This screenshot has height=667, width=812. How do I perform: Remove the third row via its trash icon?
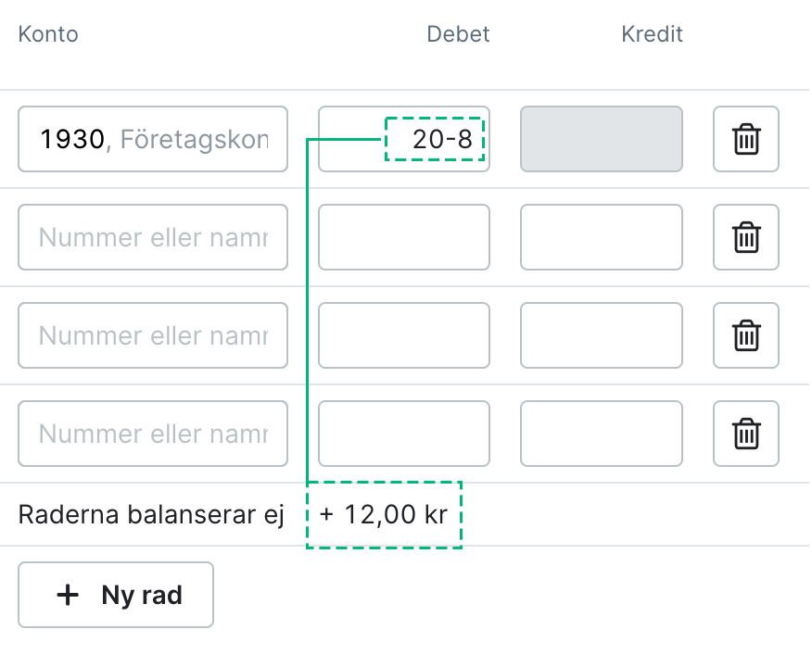(745, 335)
